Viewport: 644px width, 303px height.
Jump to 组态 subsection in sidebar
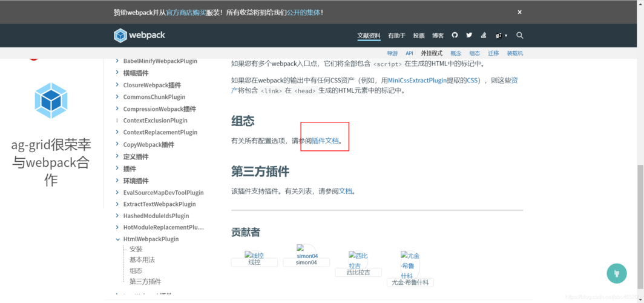[136, 270]
